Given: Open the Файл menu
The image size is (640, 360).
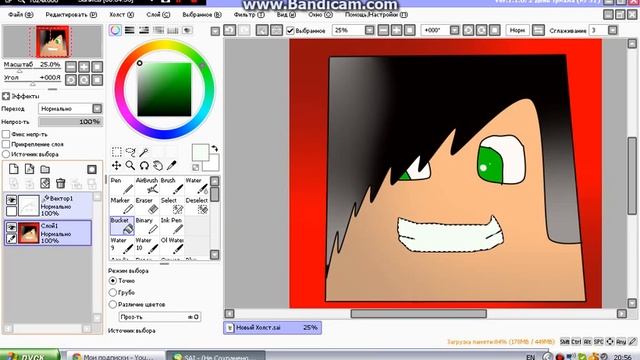Looking at the screenshot, I should click(x=21, y=15).
